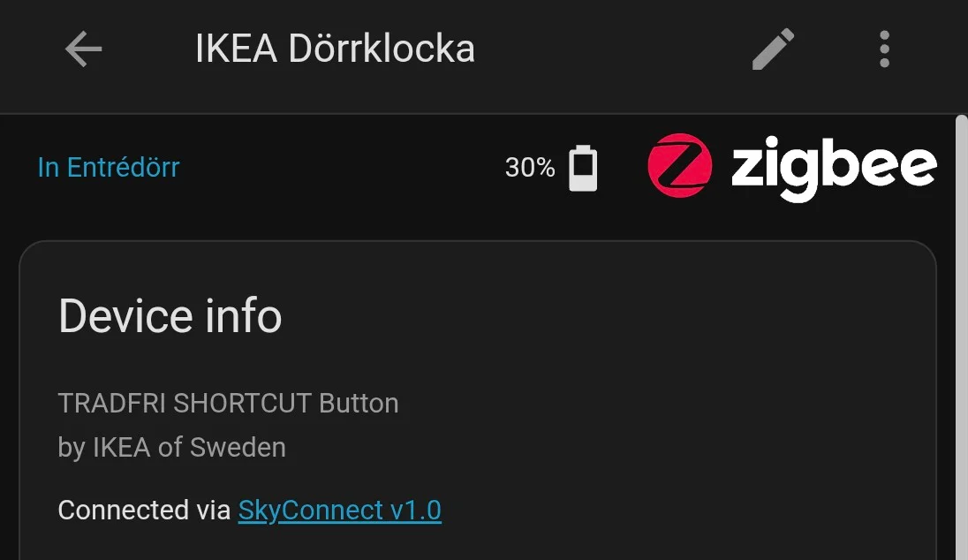Click the vertical scrollbar on the right
Viewport: 968px width, 560px height.
[x=962, y=336]
